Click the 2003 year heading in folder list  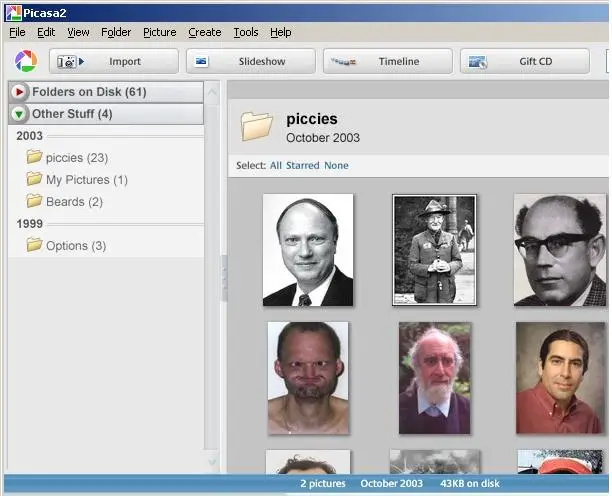coord(29,136)
